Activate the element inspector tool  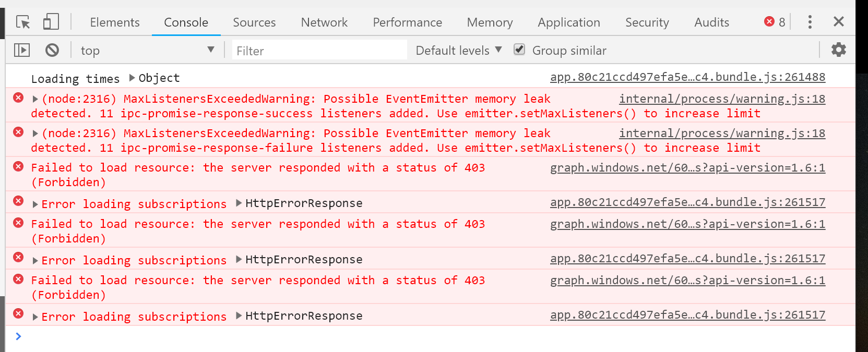pos(22,22)
